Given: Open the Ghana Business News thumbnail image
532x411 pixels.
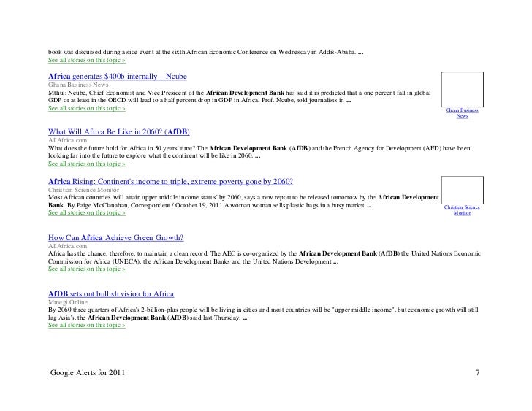Looking at the screenshot, I should tap(462, 90).
